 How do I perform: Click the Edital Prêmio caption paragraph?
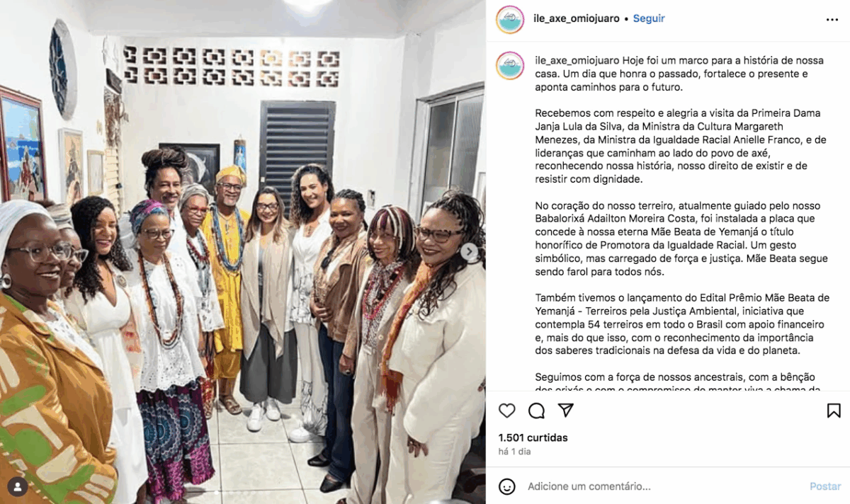(x=682, y=324)
